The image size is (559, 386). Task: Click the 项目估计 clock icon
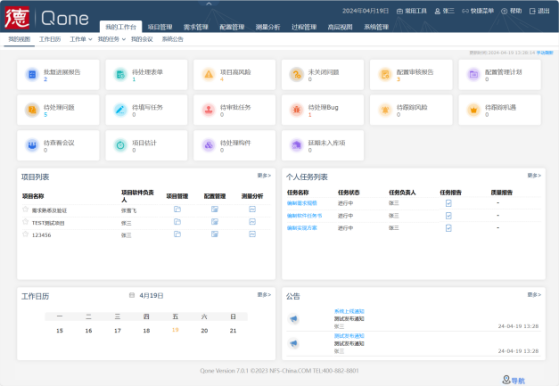[120, 145]
